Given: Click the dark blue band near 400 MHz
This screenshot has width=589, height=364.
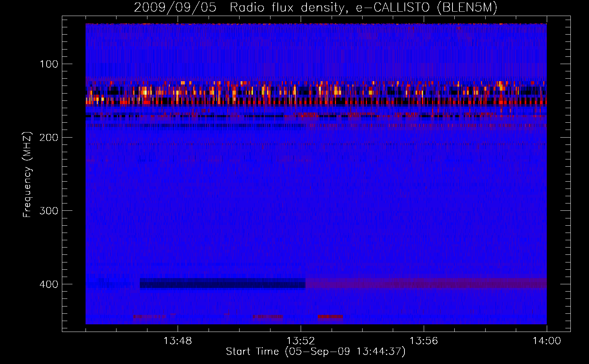Looking at the screenshot, I should (x=222, y=283).
